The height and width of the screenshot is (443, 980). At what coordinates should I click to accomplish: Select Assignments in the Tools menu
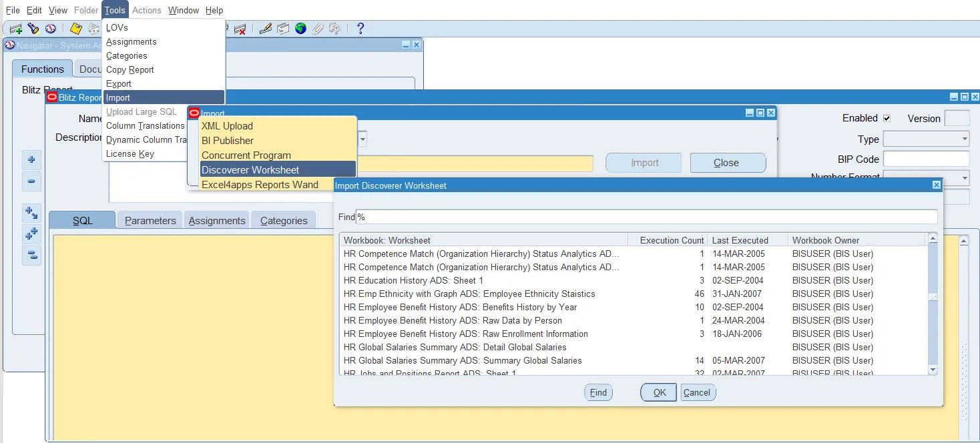(x=164, y=41)
